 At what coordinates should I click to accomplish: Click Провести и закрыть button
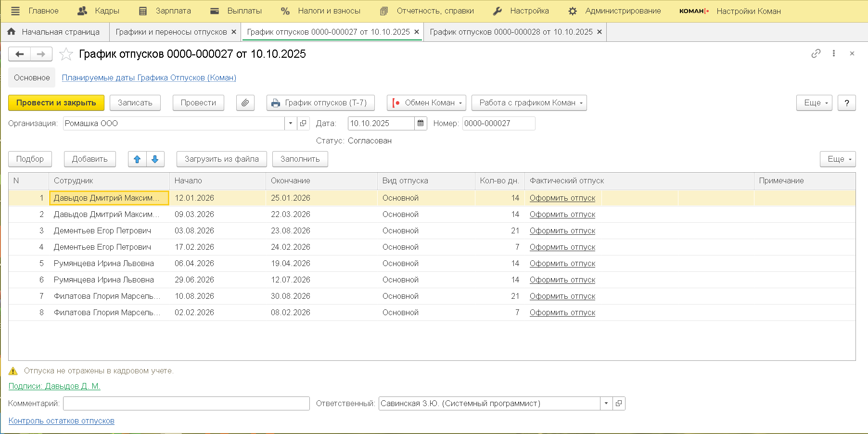click(56, 103)
